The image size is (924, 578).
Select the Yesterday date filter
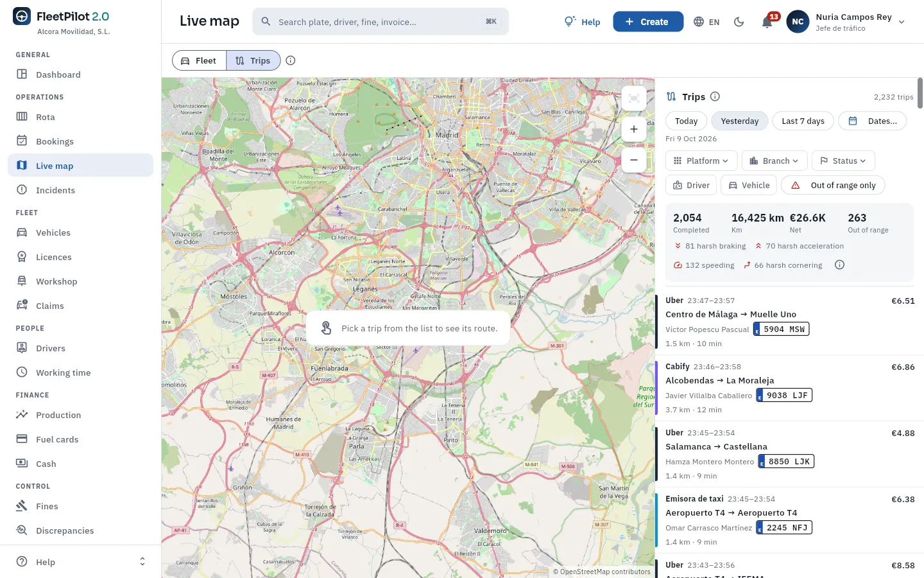(x=739, y=121)
